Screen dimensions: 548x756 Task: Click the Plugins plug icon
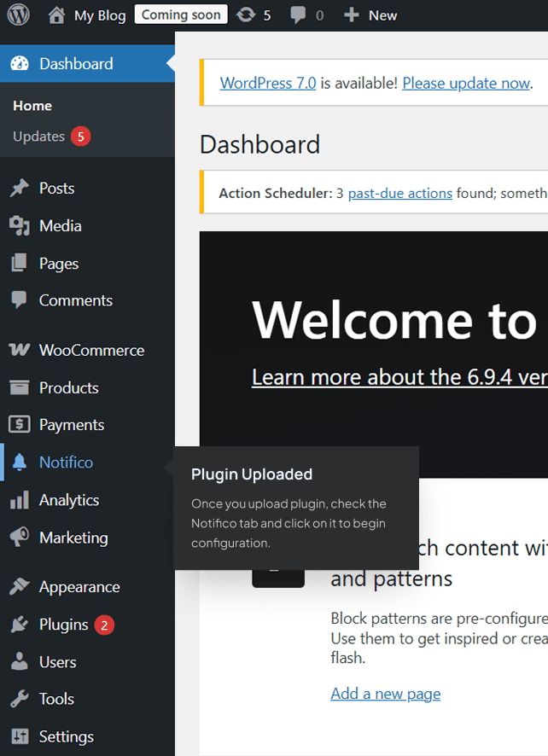pyautogui.click(x=20, y=625)
